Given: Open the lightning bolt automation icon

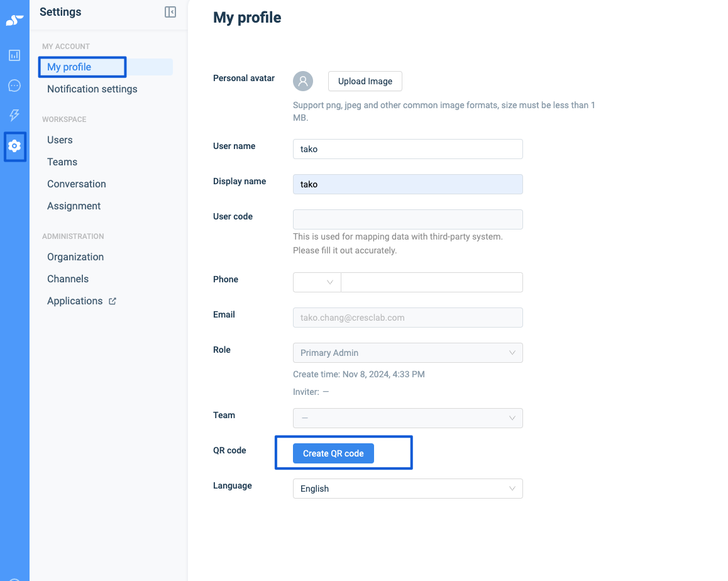Looking at the screenshot, I should (x=14, y=115).
